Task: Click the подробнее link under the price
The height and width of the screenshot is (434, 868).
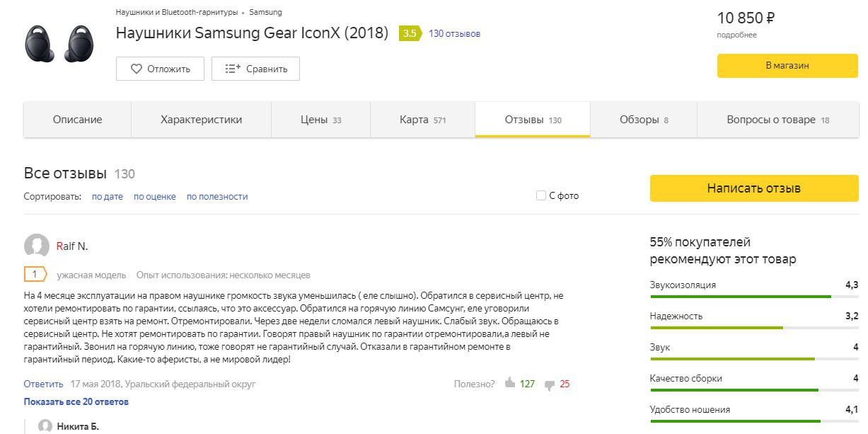Action: (736, 35)
